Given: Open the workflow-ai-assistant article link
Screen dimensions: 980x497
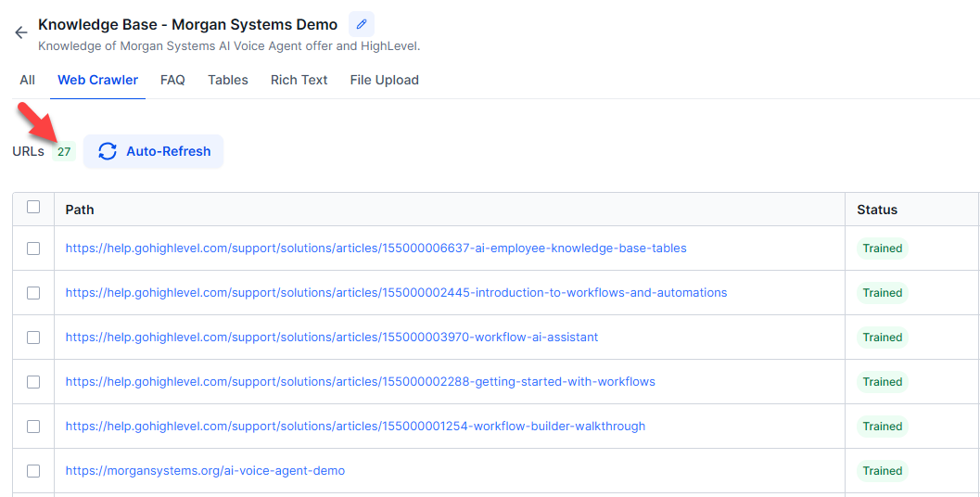Looking at the screenshot, I should click(332, 337).
